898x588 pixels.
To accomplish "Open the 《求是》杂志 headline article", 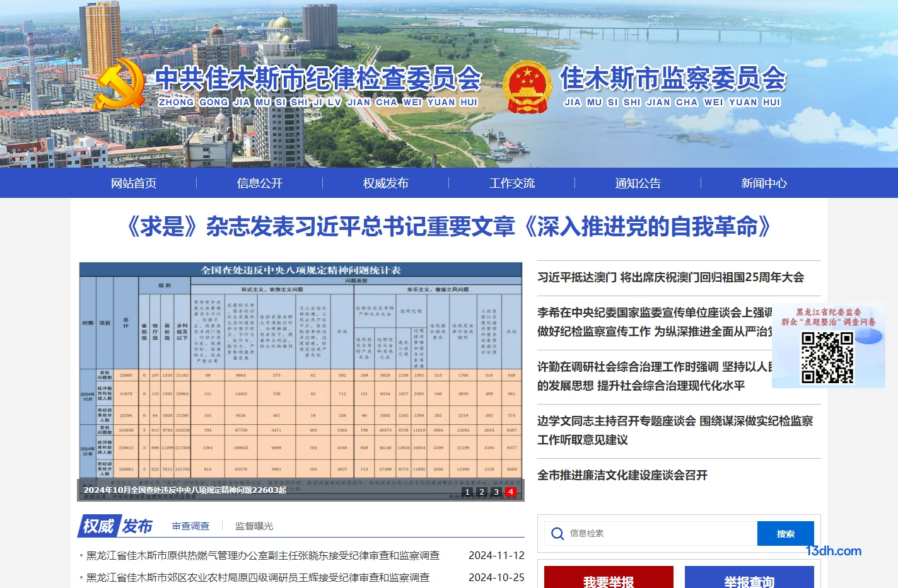I will [x=449, y=227].
